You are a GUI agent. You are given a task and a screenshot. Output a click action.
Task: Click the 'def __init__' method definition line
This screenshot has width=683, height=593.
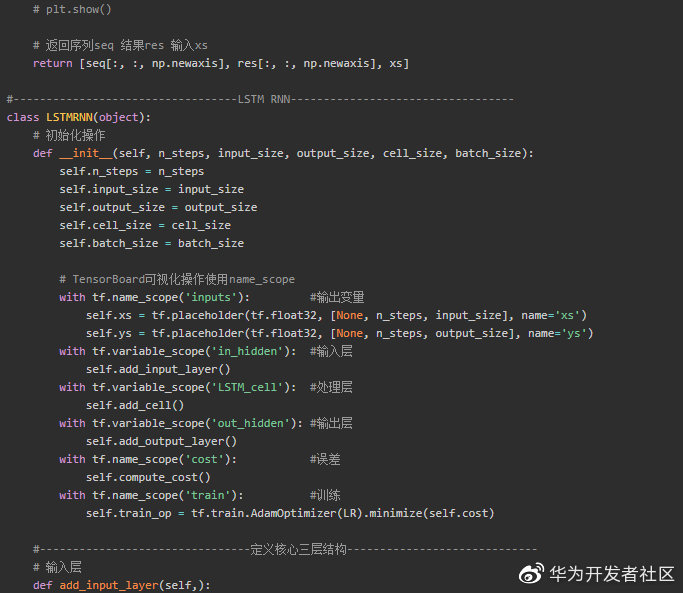coord(283,153)
